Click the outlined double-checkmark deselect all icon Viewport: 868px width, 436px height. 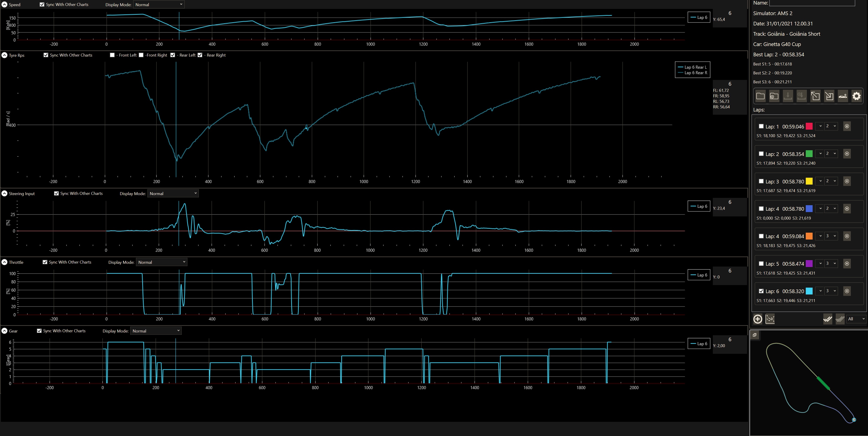click(840, 319)
